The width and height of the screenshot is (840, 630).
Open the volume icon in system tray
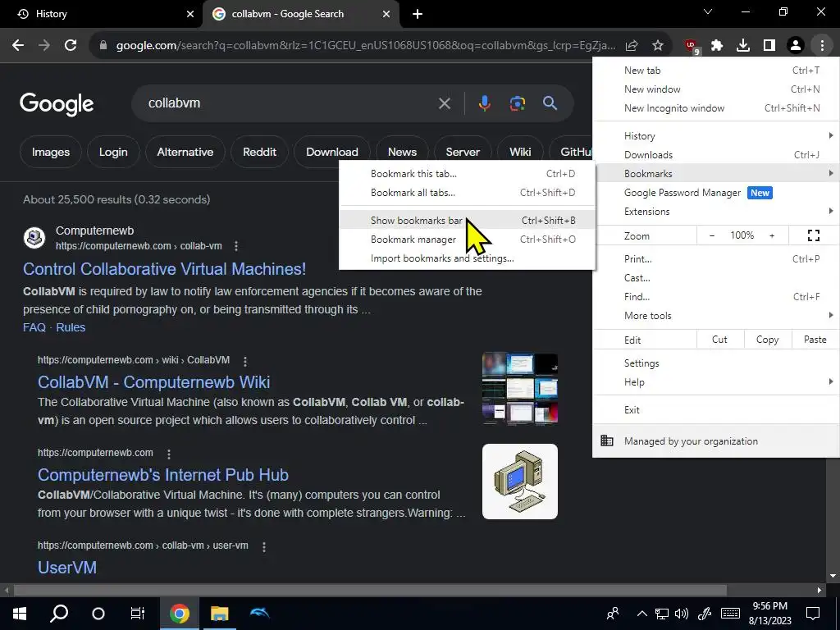[x=682, y=614]
